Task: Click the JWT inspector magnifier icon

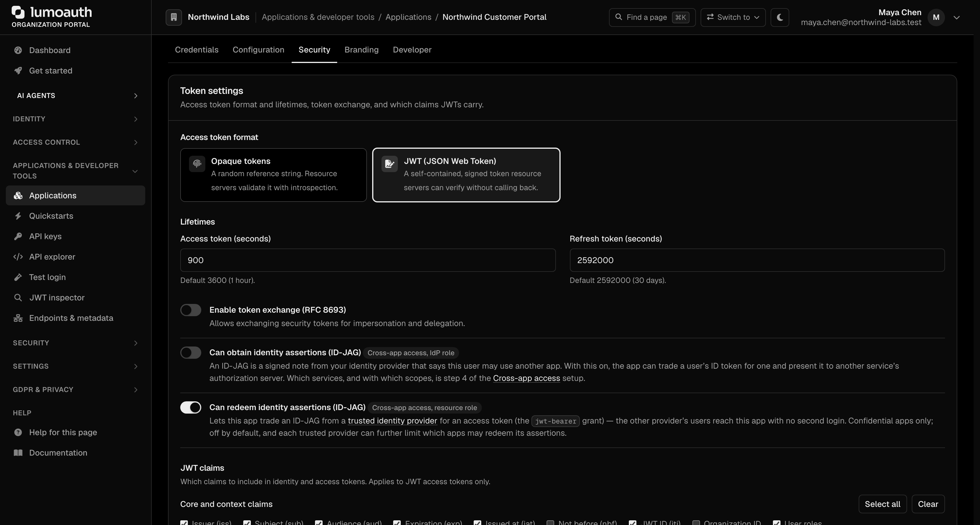Action: (18, 298)
